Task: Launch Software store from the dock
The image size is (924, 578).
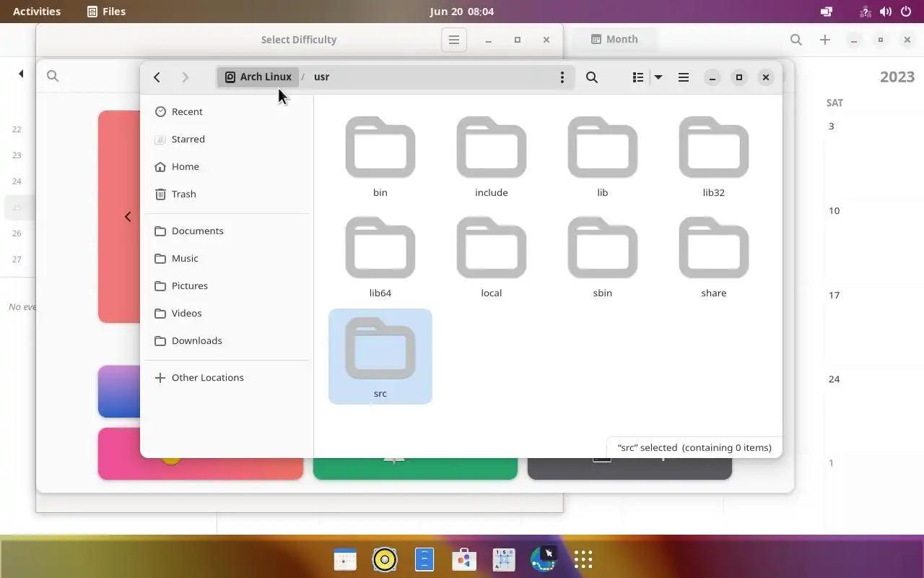Action: coord(464,559)
